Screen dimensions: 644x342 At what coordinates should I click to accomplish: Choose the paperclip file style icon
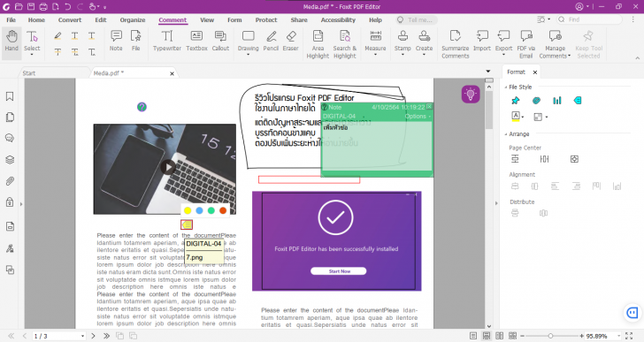[x=536, y=101]
